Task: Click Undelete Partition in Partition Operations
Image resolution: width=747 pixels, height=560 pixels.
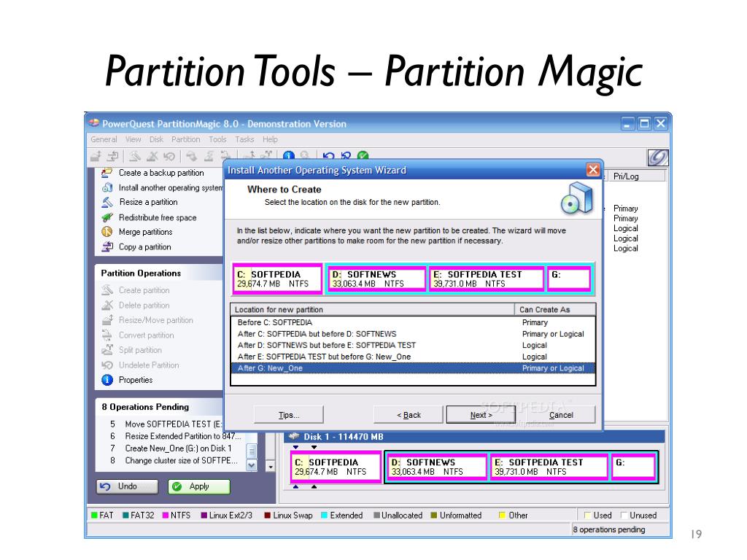Action: 141,365
